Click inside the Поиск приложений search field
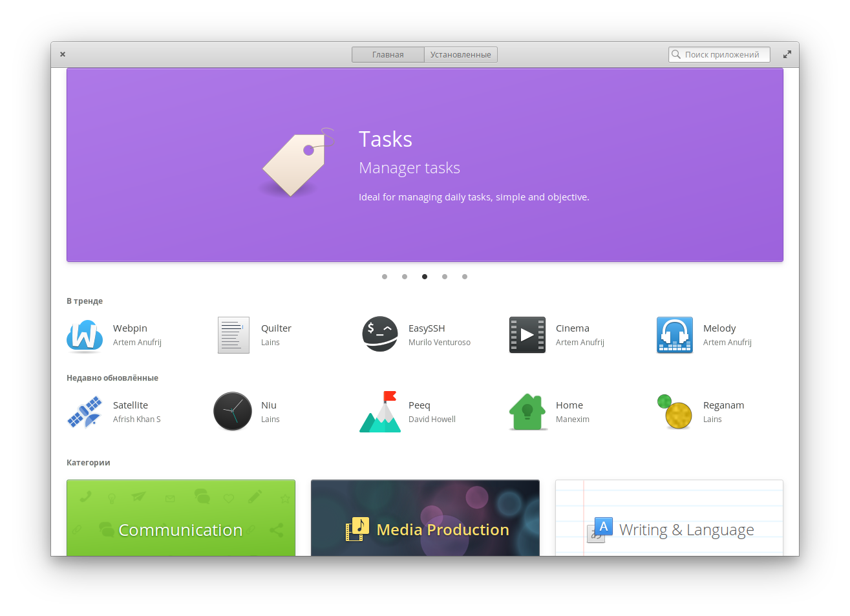850x616 pixels. point(719,54)
